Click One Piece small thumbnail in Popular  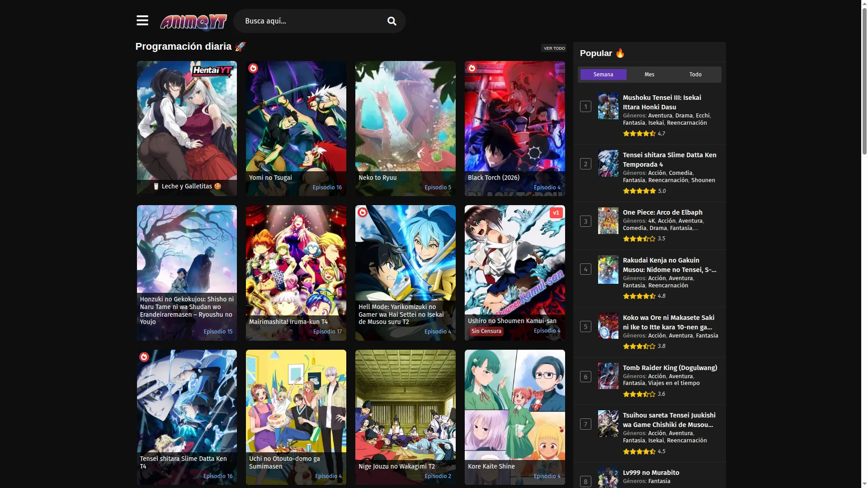608,221
